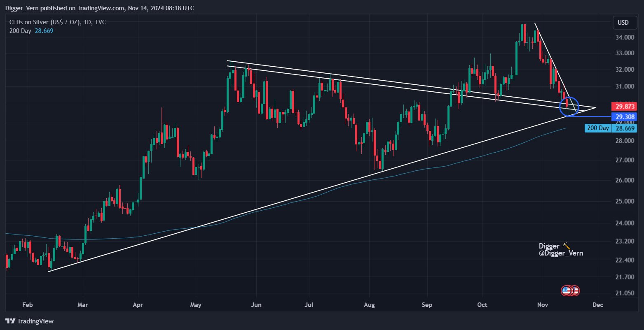Select the 32.000 price axis label
The height and width of the screenshot is (330, 644).
point(625,70)
